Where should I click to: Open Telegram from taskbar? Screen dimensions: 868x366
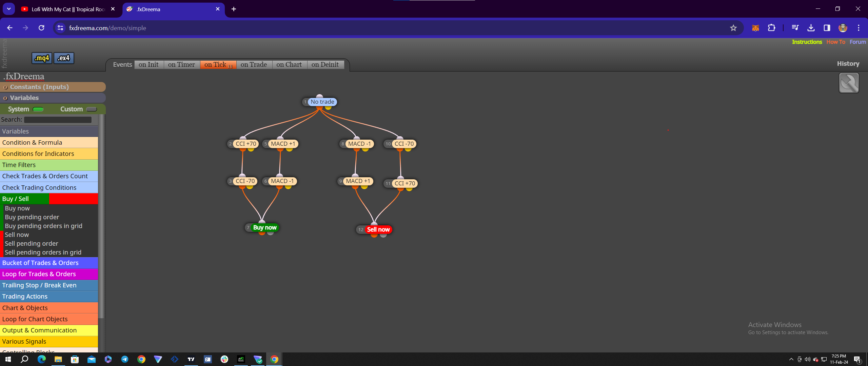pos(125,359)
